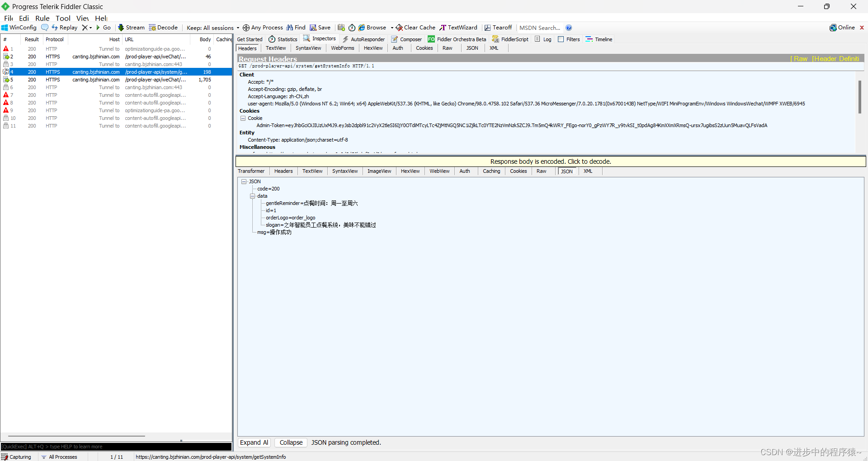Open the Browse dropdown arrow
The width and height of the screenshot is (868, 461).
point(392,28)
